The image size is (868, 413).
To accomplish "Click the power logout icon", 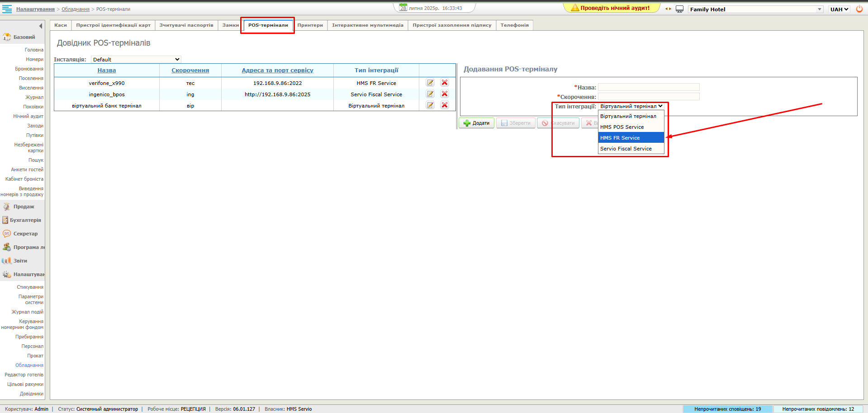I will (859, 9).
